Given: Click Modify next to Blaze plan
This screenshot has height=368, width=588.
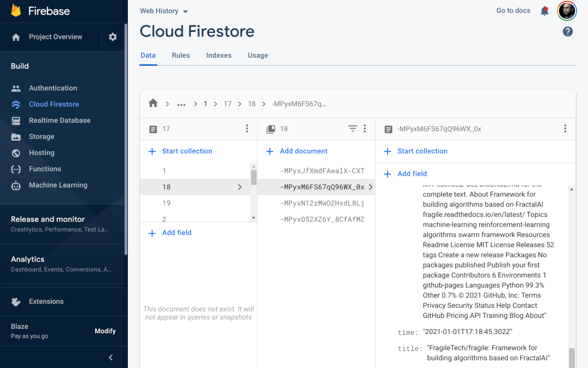Looking at the screenshot, I should tap(105, 331).
